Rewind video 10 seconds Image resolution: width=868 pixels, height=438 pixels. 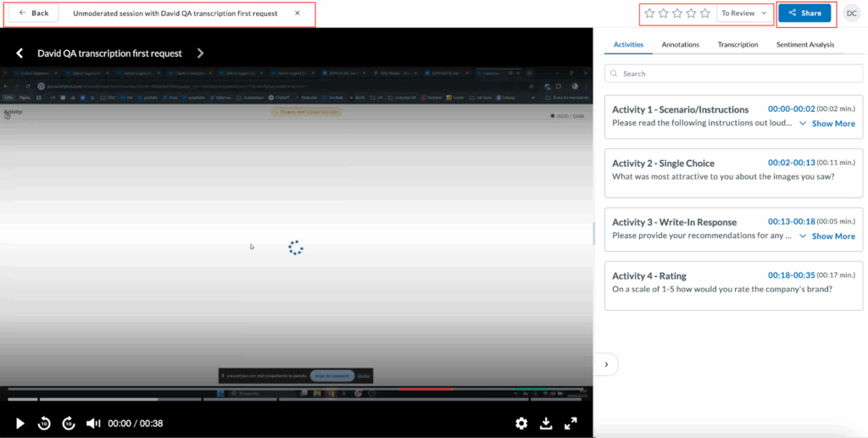44,424
